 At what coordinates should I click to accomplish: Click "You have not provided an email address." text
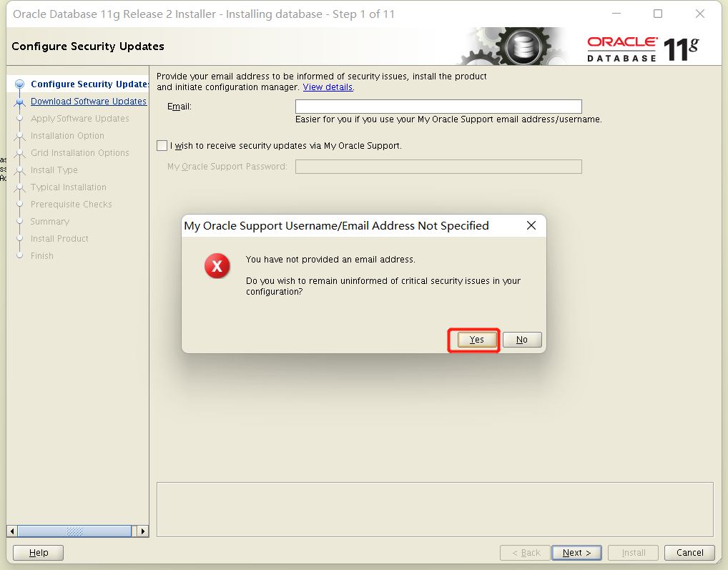pos(330,260)
